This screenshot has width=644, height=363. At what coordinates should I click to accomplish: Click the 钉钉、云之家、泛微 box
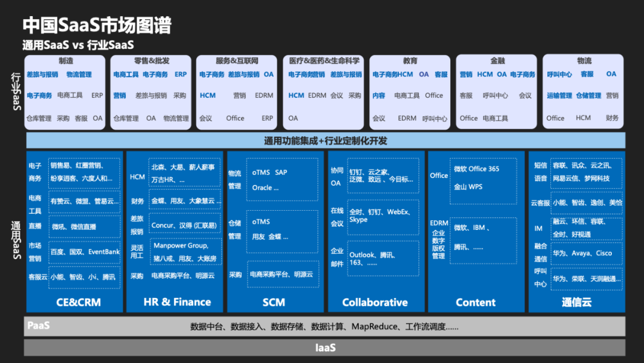coord(383,176)
